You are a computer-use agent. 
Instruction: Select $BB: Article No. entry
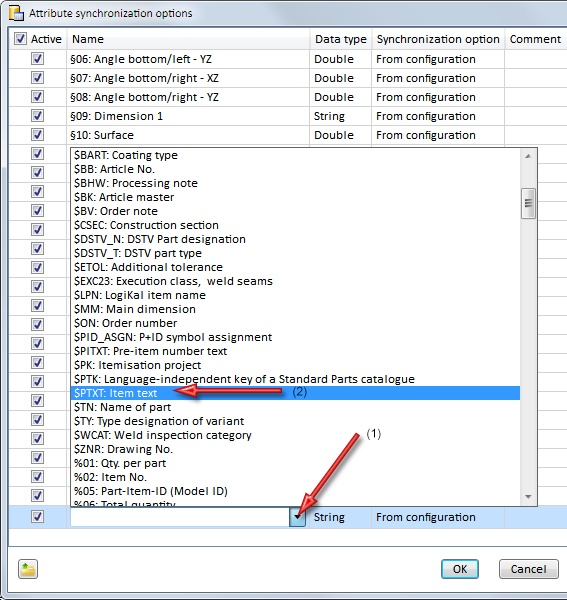coord(295,169)
